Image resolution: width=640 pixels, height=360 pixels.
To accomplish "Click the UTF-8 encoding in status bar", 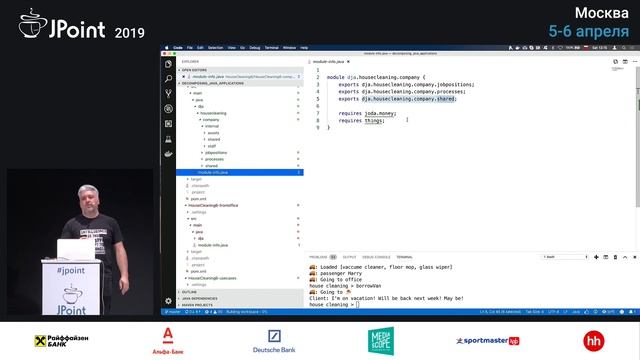I will click(553, 312).
